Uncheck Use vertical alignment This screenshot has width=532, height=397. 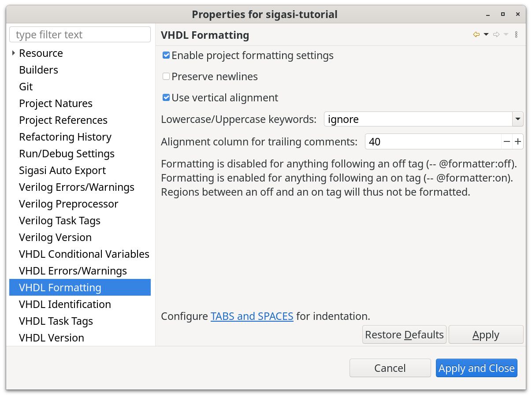(x=166, y=98)
